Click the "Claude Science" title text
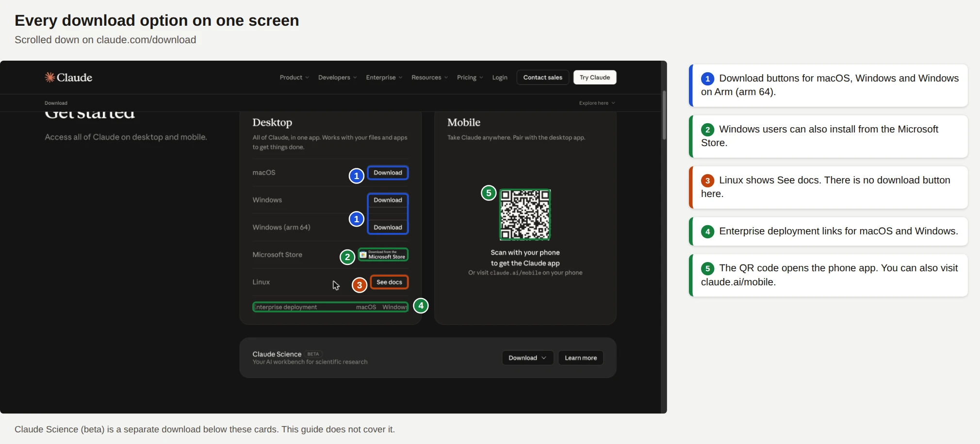980x444 pixels. (277, 354)
